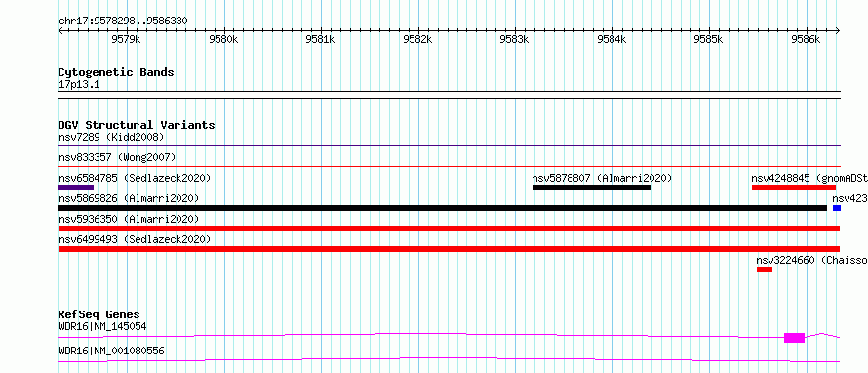Screen dimensions: 868x373
Task: Click the nsv7289 purple variant line
Action: point(449,146)
